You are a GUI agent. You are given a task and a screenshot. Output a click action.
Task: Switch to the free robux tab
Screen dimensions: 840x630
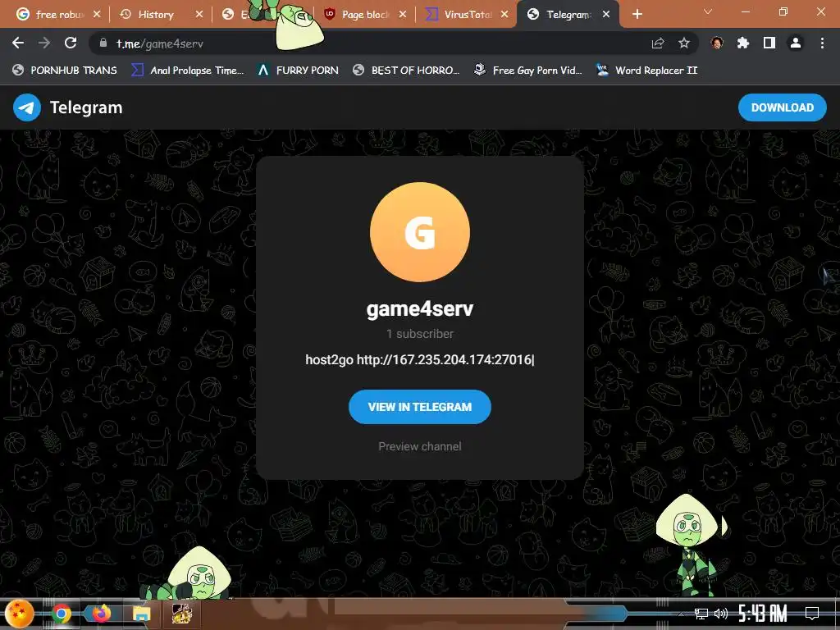(x=59, y=15)
